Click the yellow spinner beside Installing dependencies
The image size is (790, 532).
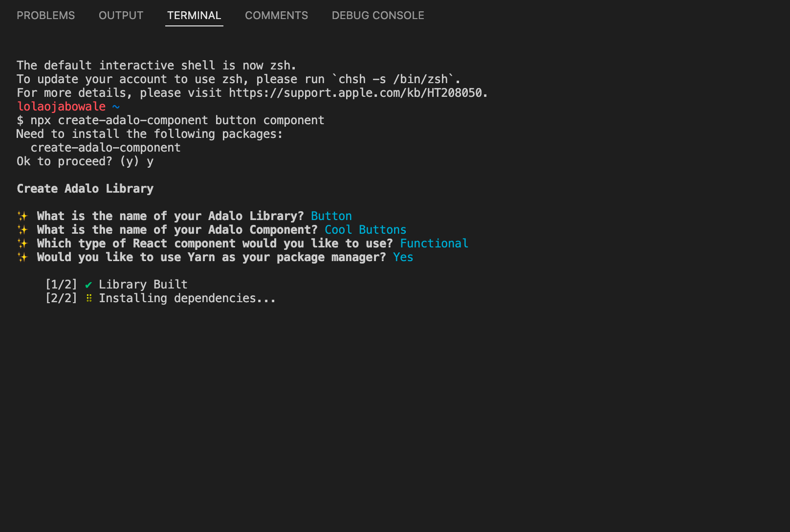[89, 298]
